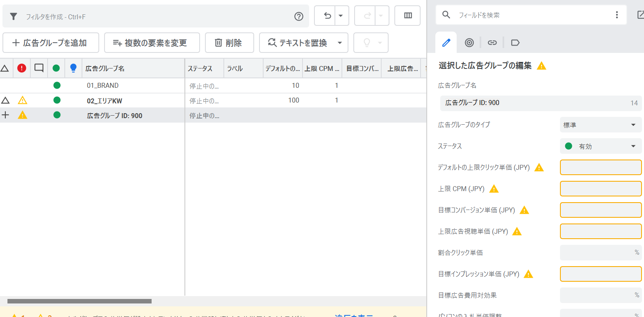Open the three-dot more options menu
The image size is (644, 317).
pyautogui.click(x=617, y=15)
